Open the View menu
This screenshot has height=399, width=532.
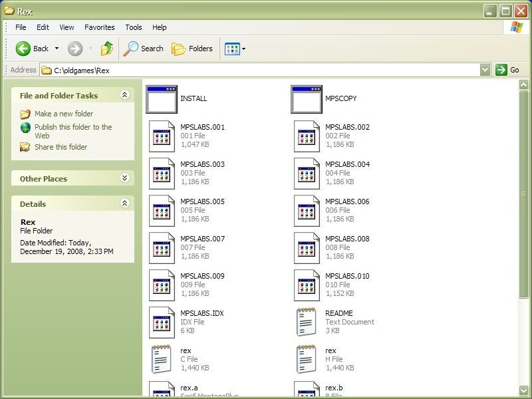pyautogui.click(x=66, y=27)
